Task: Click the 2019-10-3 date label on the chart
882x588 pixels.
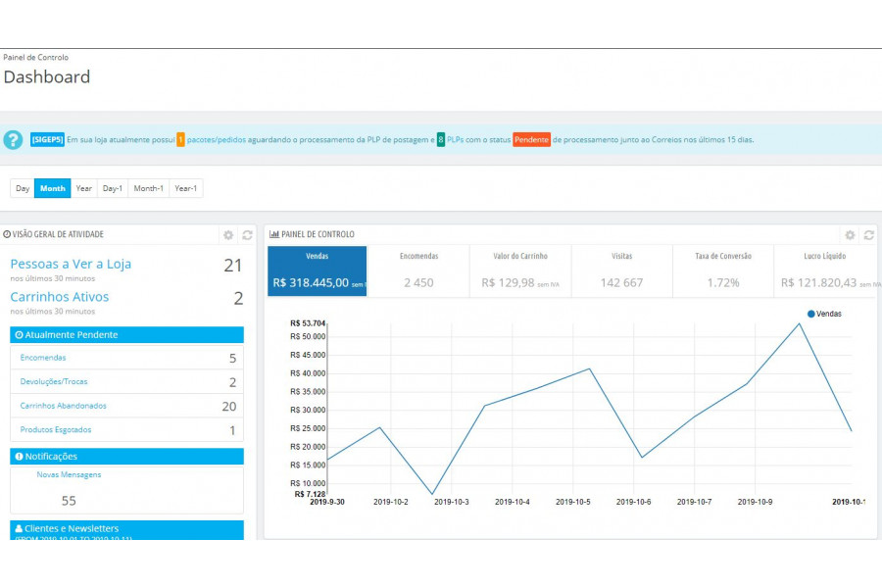Action: point(452,502)
